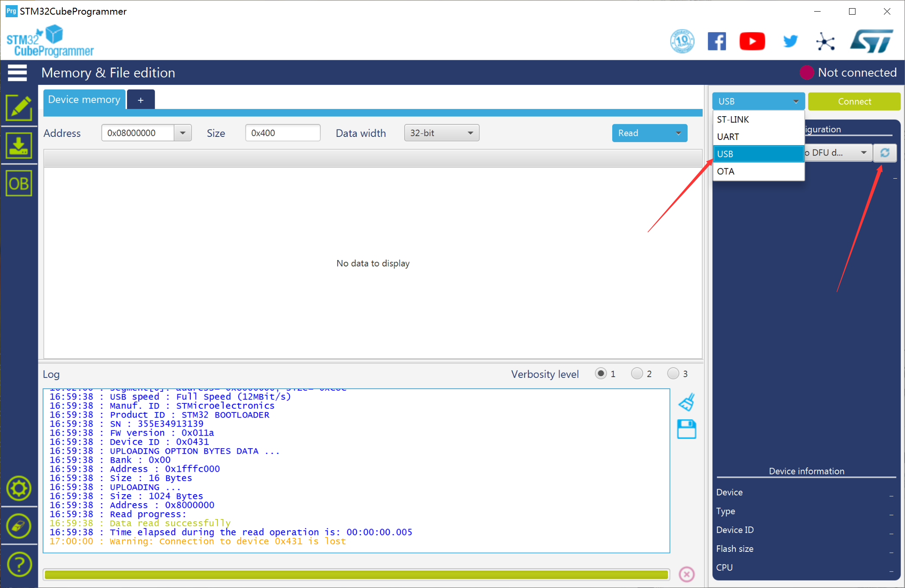The width and height of the screenshot is (905, 588).
Task: Select ST-LINK from the connection list
Action: 758,120
